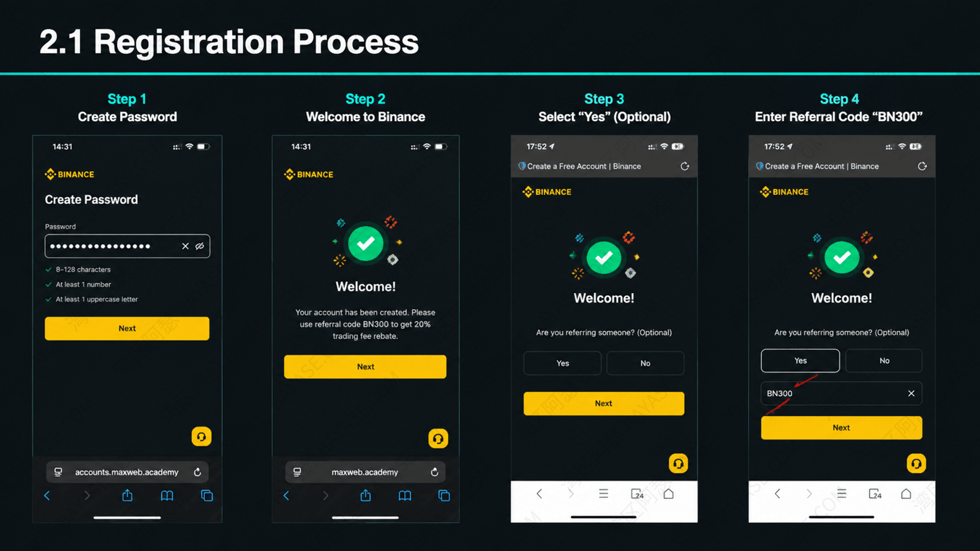Open site settings icon beside accounts.maxweb.academy
The width and height of the screenshot is (980, 551).
click(58, 472)
